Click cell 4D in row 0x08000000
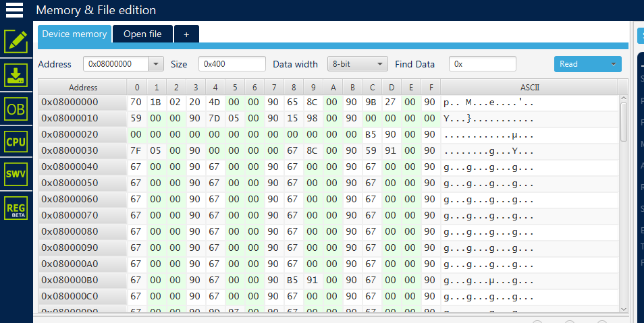 [x=215, y=102]
